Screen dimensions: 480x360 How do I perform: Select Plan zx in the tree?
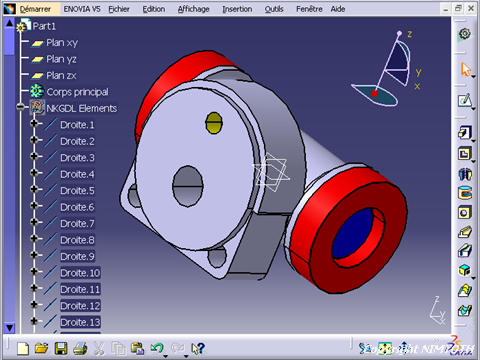tap(61, 76)
